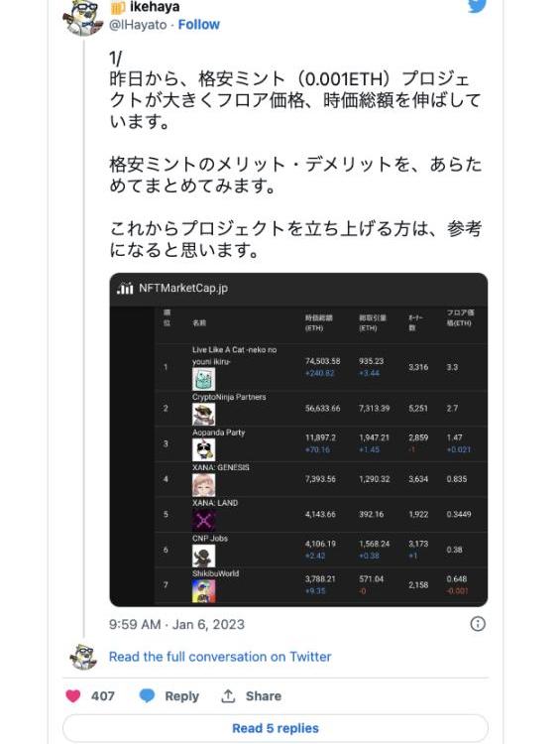The height and width of the screenshot is (744, 560).
Task: Click the heart like icon
Action: [73, 696]
